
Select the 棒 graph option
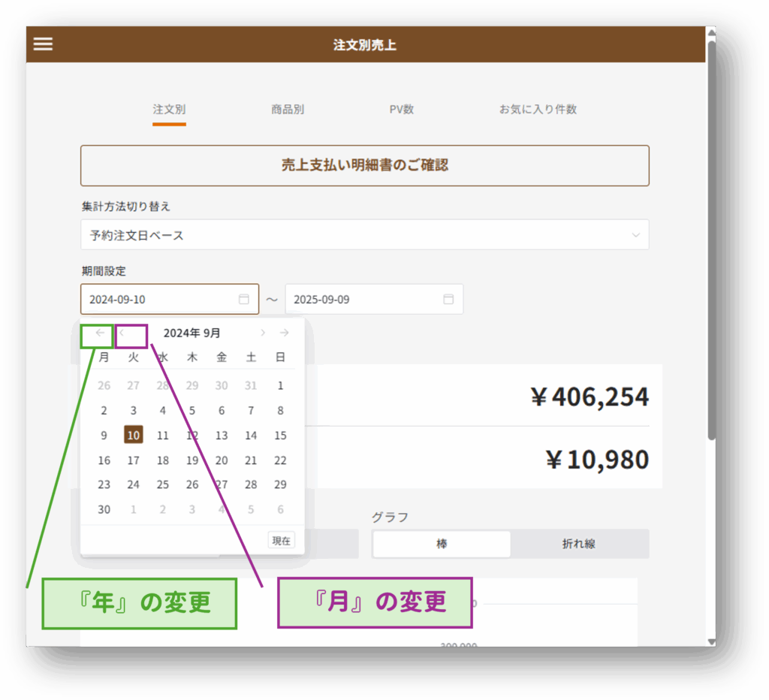click(x=442, y=544)
